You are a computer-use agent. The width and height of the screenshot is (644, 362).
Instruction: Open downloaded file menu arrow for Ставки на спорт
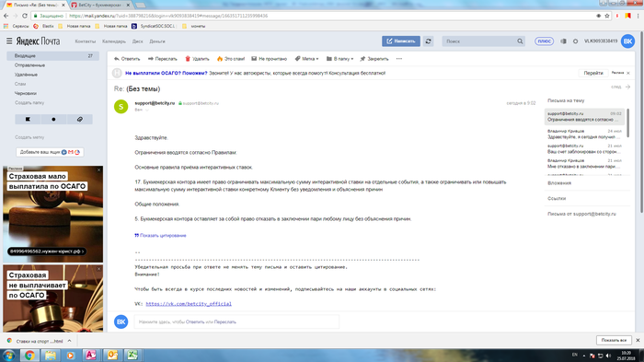click(x=69, y=341)
